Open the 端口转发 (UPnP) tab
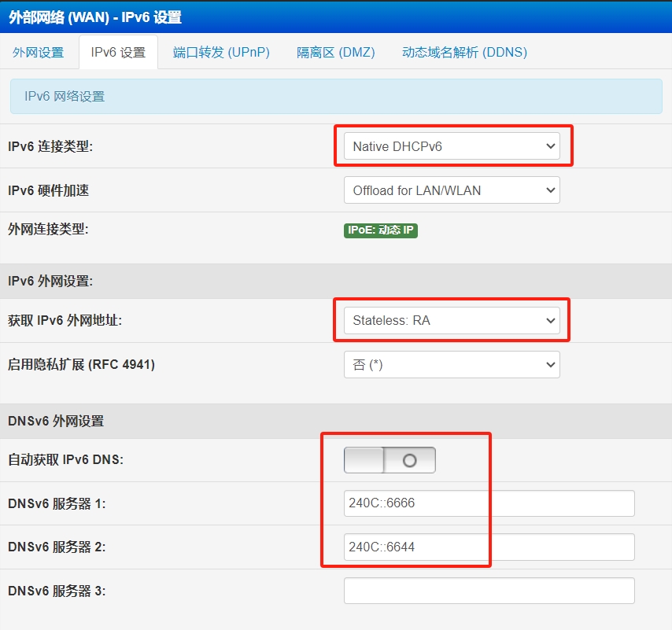This screenshot has width=672, height=630. (221, 52)
